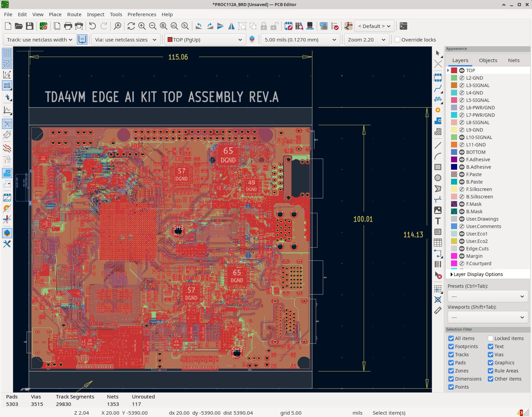The width and height of the screenshot is (532, 417).
Task: Select the Add Text tool
Action: pyautogui.click(x=438, y=221)
